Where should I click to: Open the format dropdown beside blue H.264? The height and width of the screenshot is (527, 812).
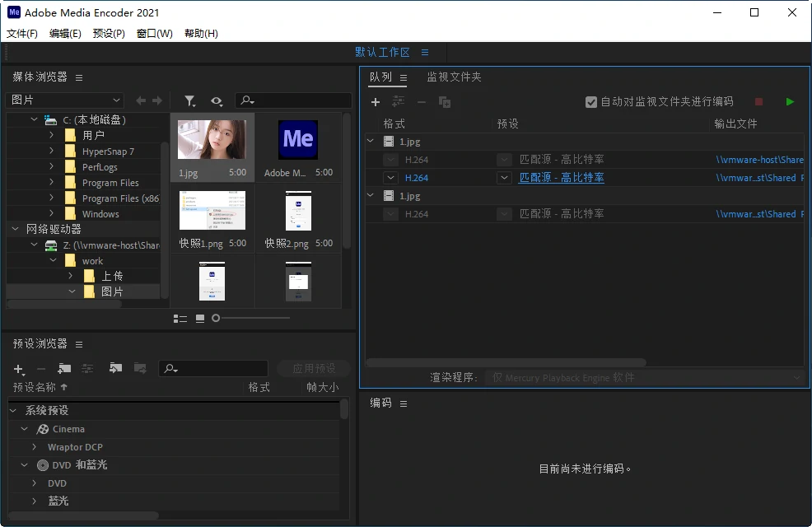pos(391,178)
